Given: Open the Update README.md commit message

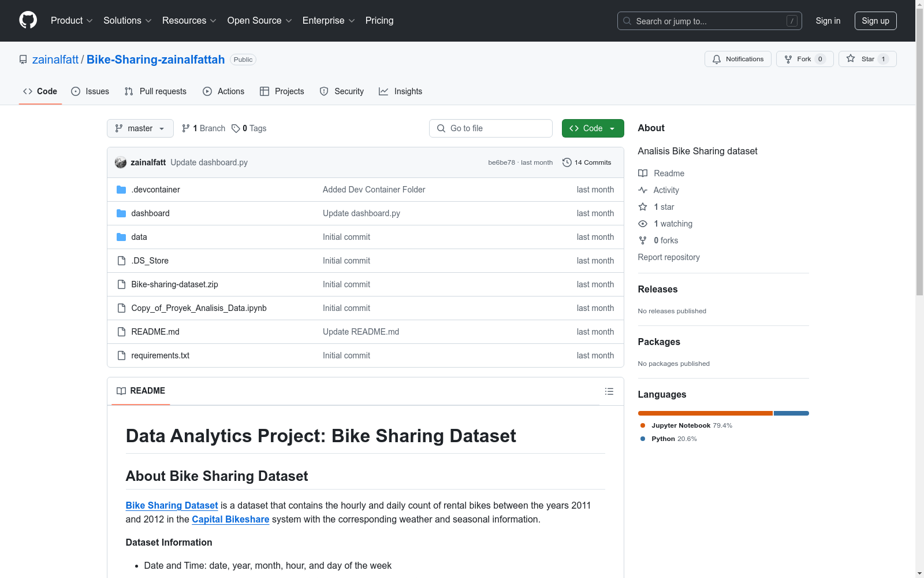Looking at the screenshot, I should (x=361, y=332).
